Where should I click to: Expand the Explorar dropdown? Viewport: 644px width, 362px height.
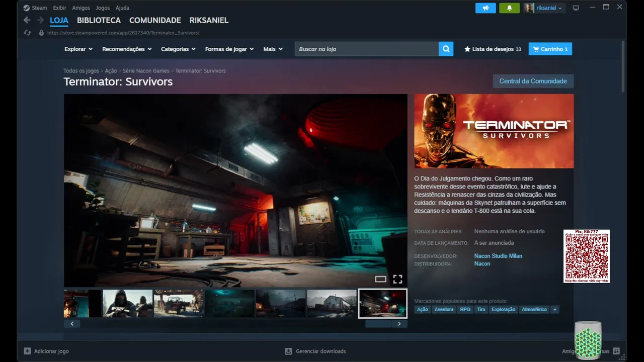tap(78, 49)
